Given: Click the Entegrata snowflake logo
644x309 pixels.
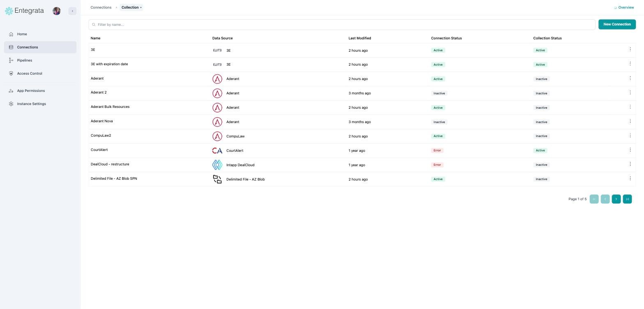Looking at the screenshot, I should tap(9, 11).
